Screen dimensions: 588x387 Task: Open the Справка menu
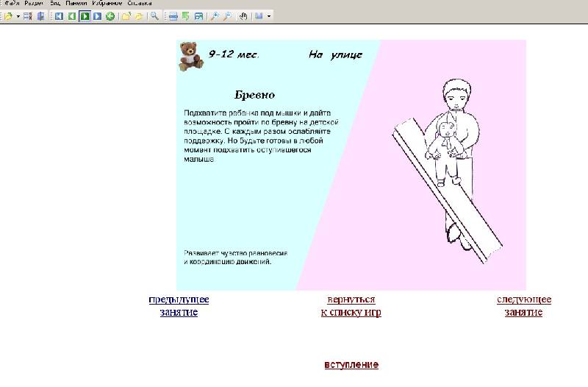[x=140, y=4]
